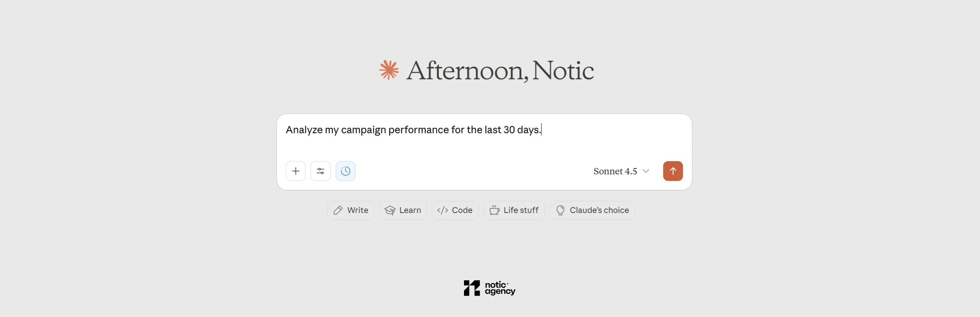
Task: Open the search and tools sliders icon
Action: (320, 171)
